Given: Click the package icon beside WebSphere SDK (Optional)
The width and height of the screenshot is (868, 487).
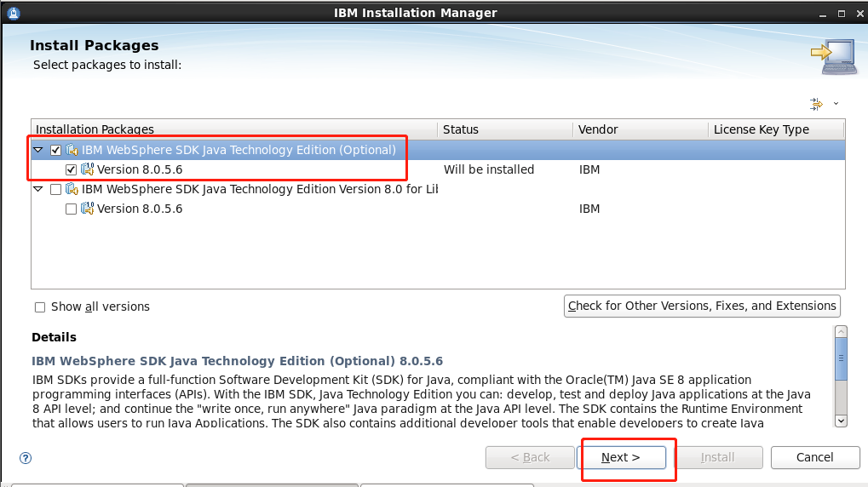Looking at the screenshot, I should pyautogui.click(x=72, y=150).
